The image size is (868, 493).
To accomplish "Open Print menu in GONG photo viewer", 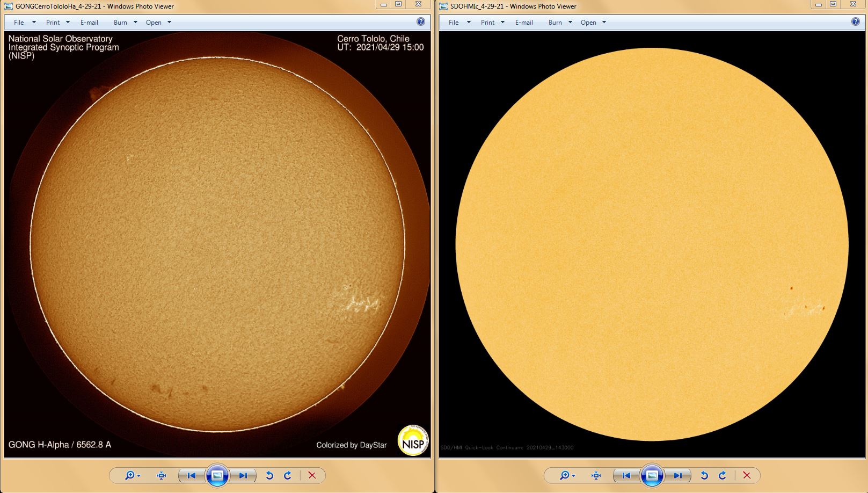I will pyautogui.click(x=53, y=23).
